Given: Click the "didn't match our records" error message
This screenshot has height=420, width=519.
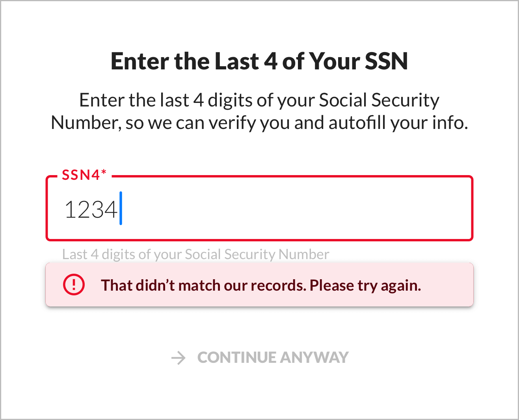Looking at the screenshot, I should (261, 285).
